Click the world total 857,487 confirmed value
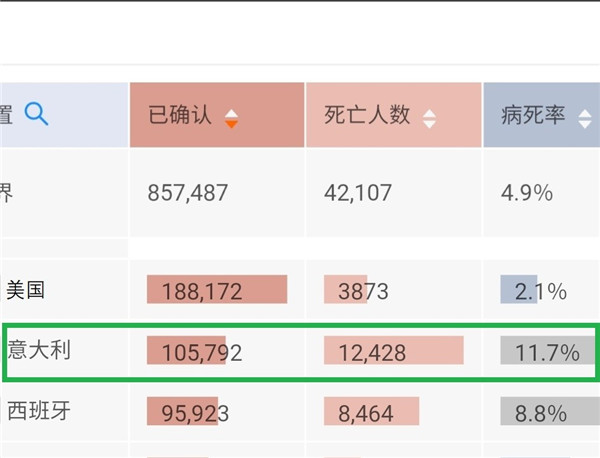This screenshot has height=458, width=600. [x=188, y=192]
